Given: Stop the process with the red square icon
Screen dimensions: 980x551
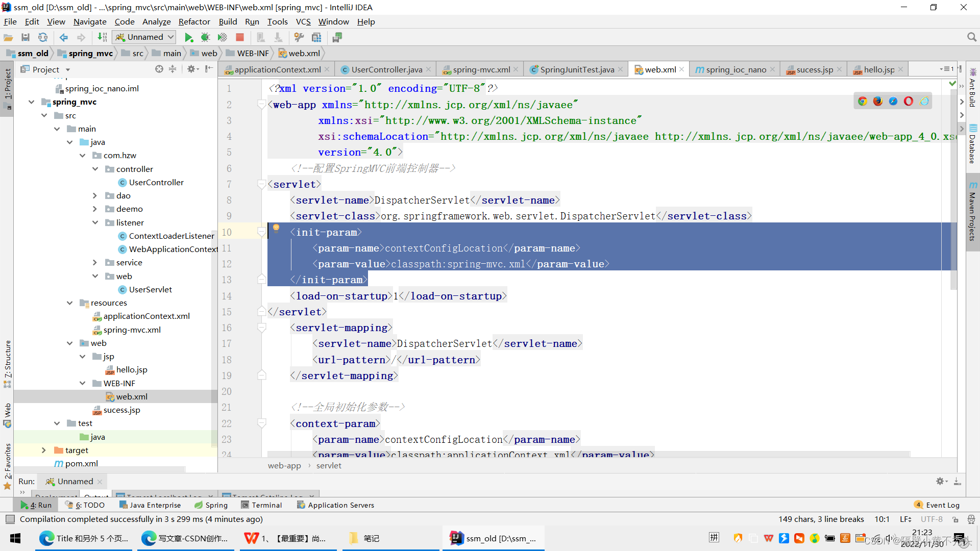Looking at the screenshot, I should [240, 37].
